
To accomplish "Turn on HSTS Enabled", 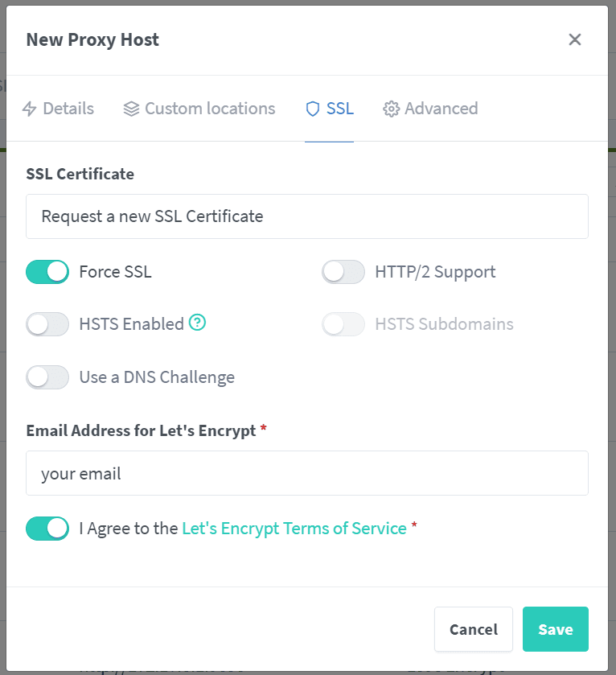I will (47, 324).
